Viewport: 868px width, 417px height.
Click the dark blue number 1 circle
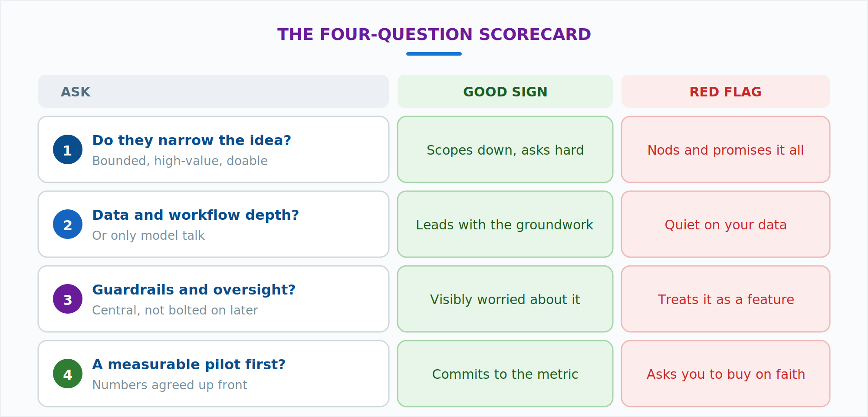point(68,149)
